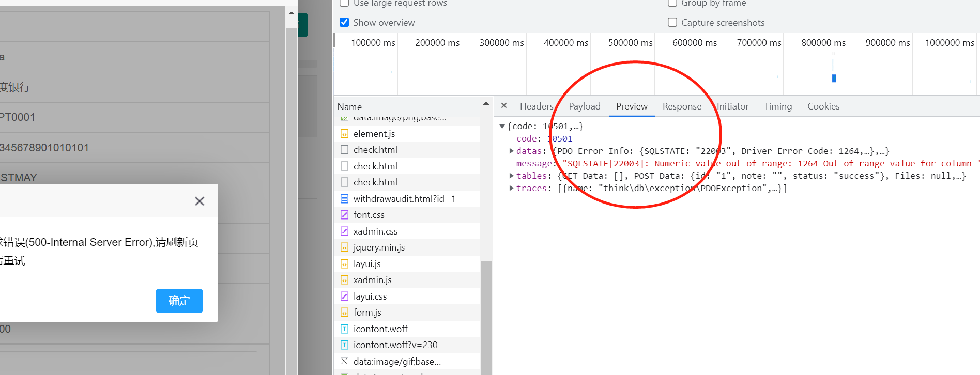Click the Name column header
This screenshot has height=375, width=980.
(x=408, y=106)
